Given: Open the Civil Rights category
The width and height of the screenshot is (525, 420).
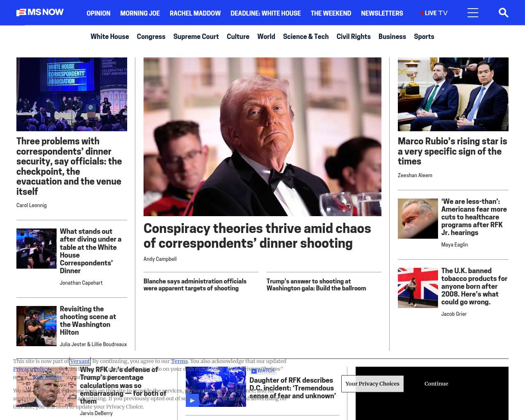Looking at the screenshot, I should click(x=353, y=37).
